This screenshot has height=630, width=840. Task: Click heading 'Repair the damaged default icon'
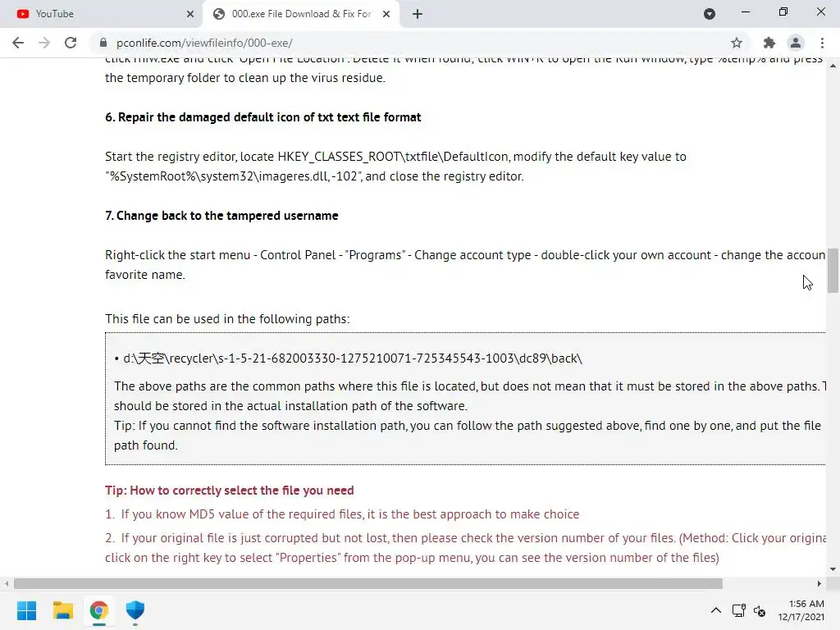(x=263, y=117)
